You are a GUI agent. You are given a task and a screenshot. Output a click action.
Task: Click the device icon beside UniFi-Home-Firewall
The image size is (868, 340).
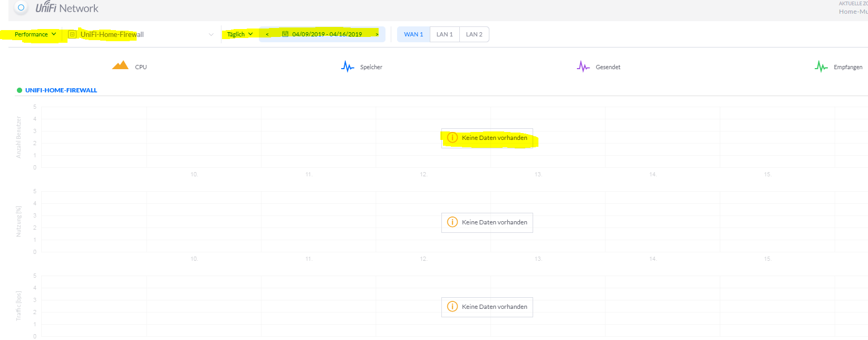tap(72, 34)
